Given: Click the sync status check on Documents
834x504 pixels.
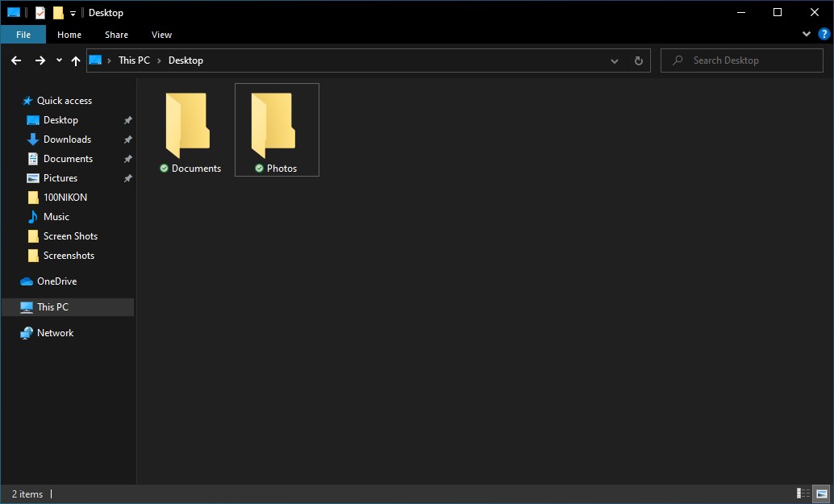Looking at the screenshot, I should point(165,169).
